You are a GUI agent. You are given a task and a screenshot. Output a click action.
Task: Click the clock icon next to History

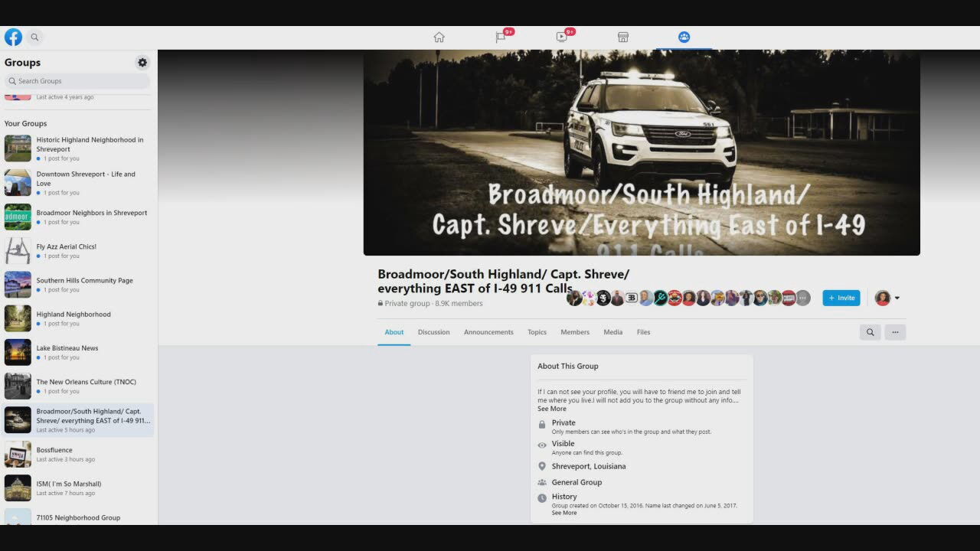click(542, 498)
